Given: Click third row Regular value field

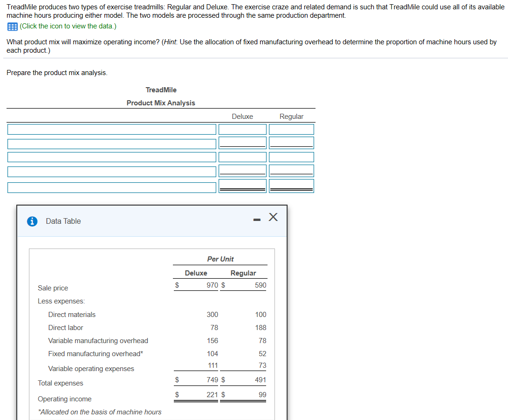Looking at the screenshot, I should (x=291, y=157).
